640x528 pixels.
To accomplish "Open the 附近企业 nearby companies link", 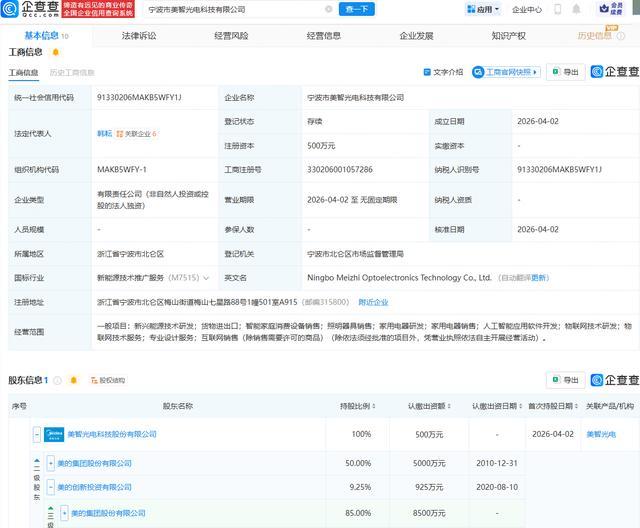I will pos(373,302).
